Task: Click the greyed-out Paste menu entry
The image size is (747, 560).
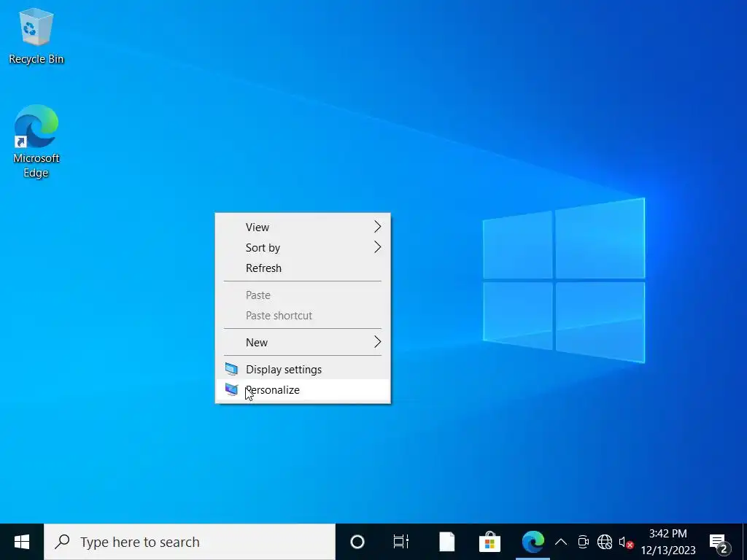Action: 303,295
